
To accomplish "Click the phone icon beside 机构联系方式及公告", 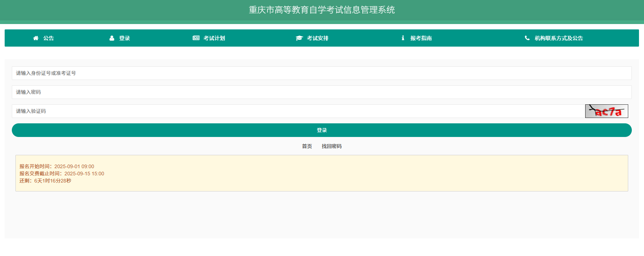I will coord(527,38).
